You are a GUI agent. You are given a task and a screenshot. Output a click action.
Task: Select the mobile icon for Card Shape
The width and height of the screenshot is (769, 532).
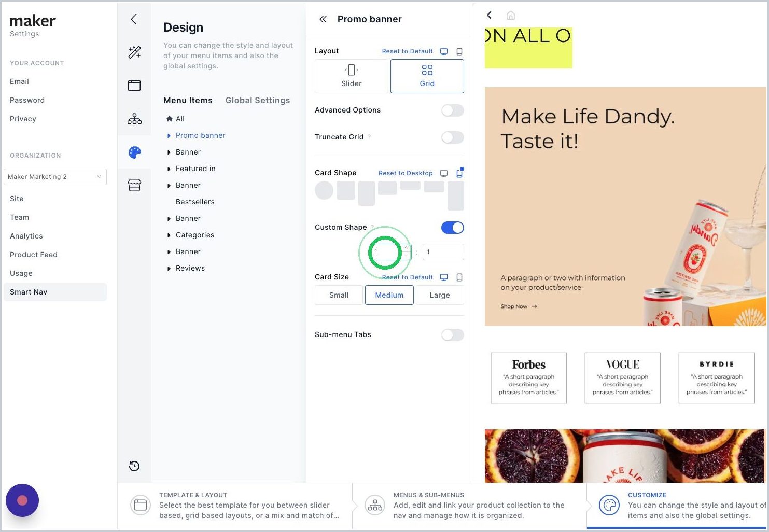click(x=459, y=173)
